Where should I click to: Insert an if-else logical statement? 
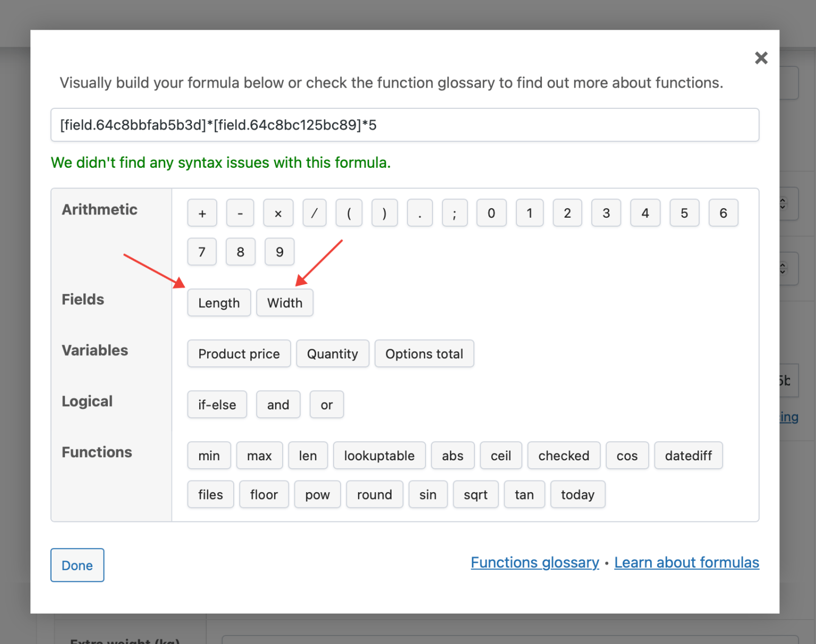coord(217,405)
